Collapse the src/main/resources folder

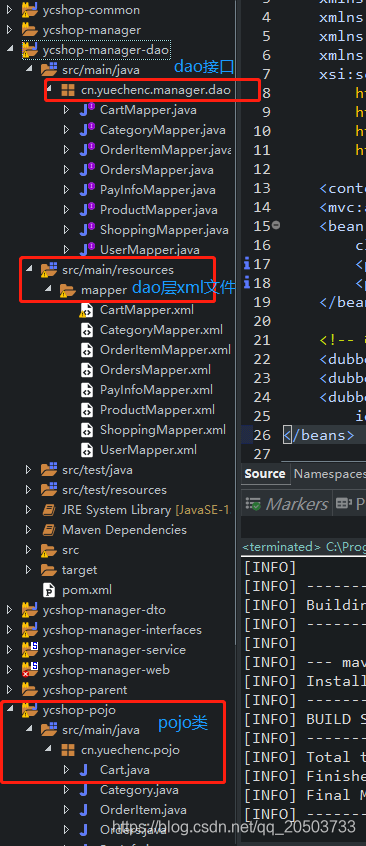point(29,270)
